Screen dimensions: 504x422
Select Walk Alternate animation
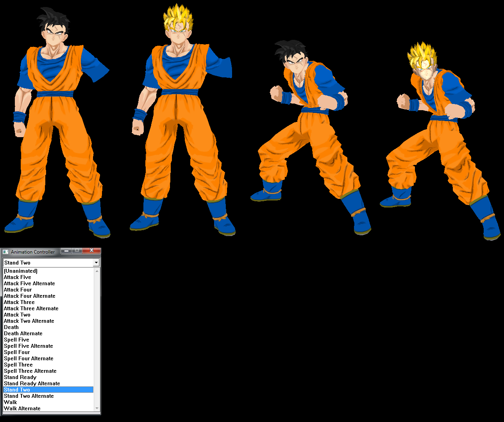[x=48, y=408]
